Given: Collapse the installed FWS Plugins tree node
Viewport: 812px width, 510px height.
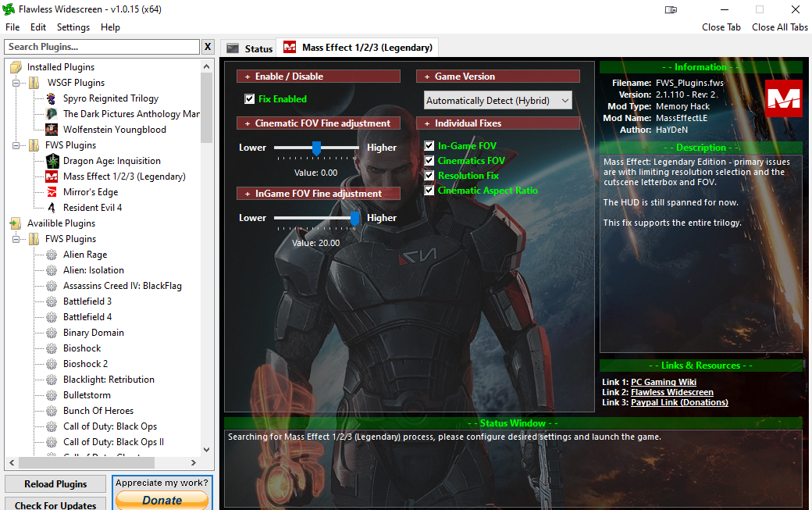Looking at the screenshot, I should point(16,145).
